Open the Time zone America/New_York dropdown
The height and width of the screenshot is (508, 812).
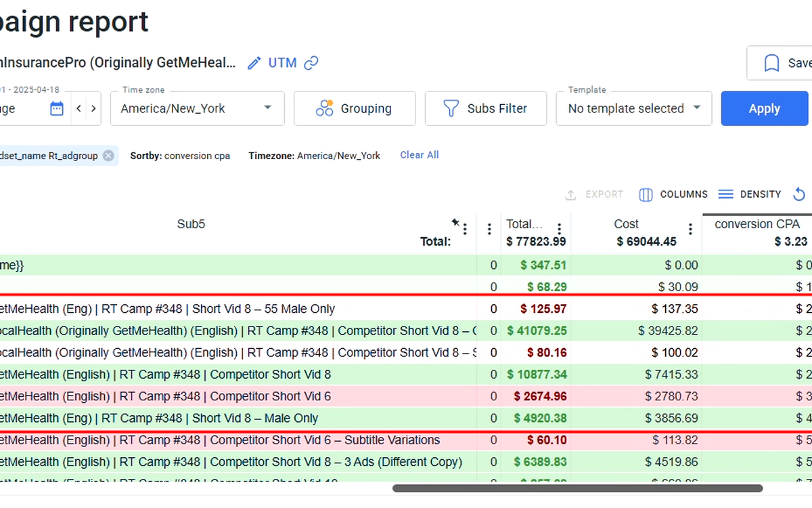pyautogui.click(x=198, y=108)
